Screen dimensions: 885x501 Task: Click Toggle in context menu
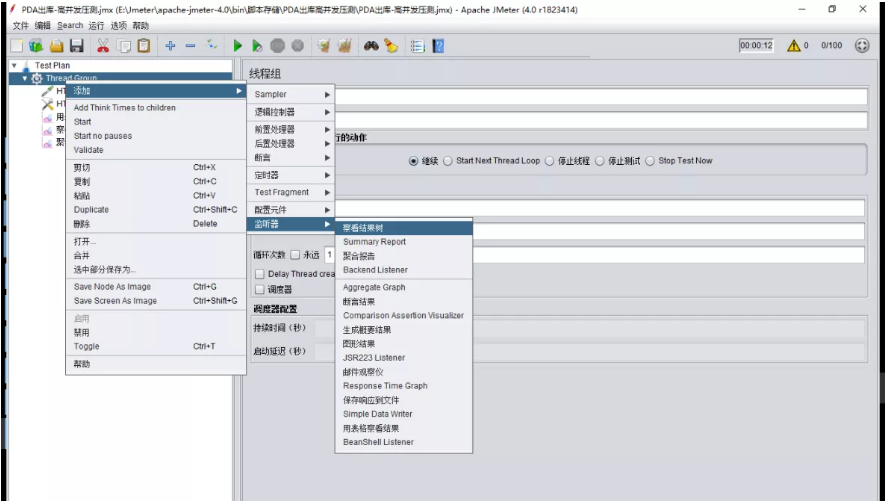[x=156, y=346]
